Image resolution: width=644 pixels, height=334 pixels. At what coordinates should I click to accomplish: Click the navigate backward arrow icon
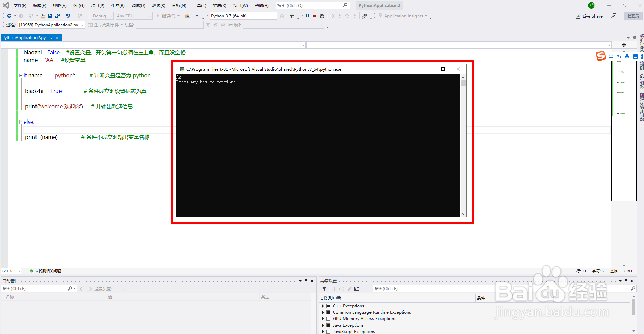(9, 16)
